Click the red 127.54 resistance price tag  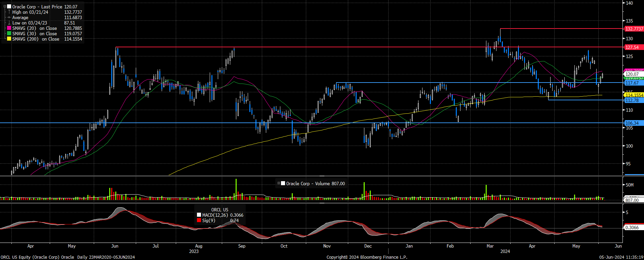point(634,47)
